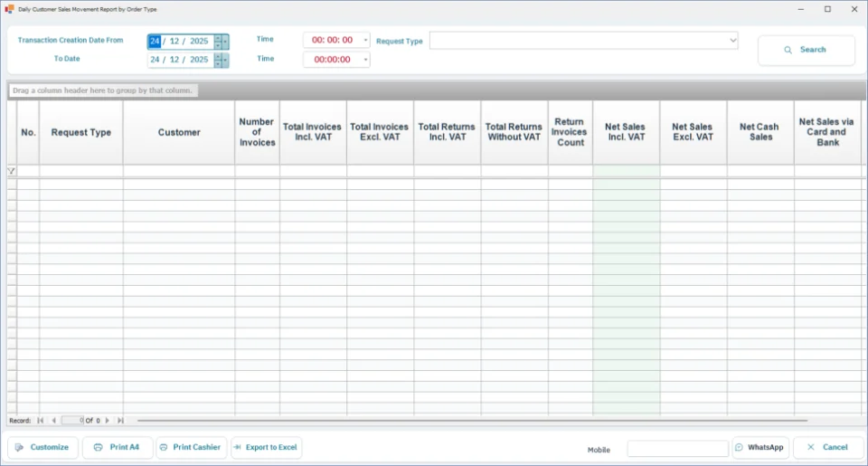The height and width of the screenshot is (466, 868).
Task: Sort by the No. column header
Action: [x=28, y=132]
